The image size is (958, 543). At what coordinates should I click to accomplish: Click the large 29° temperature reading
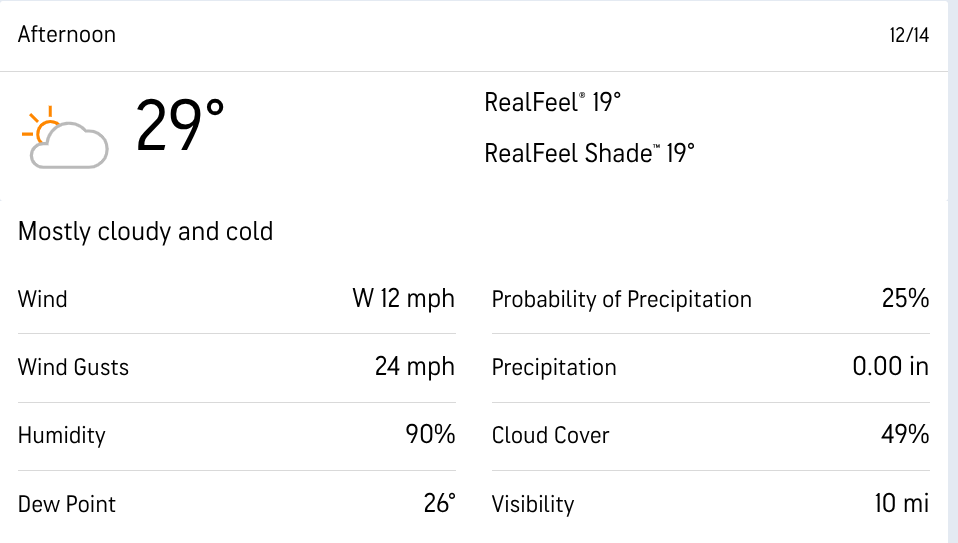[x=180, y=126]
